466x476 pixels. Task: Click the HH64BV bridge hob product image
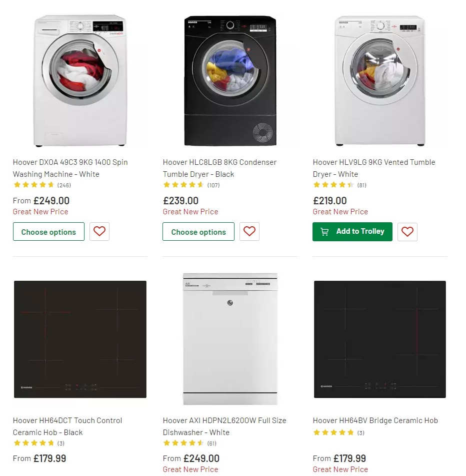click(380, 339)
